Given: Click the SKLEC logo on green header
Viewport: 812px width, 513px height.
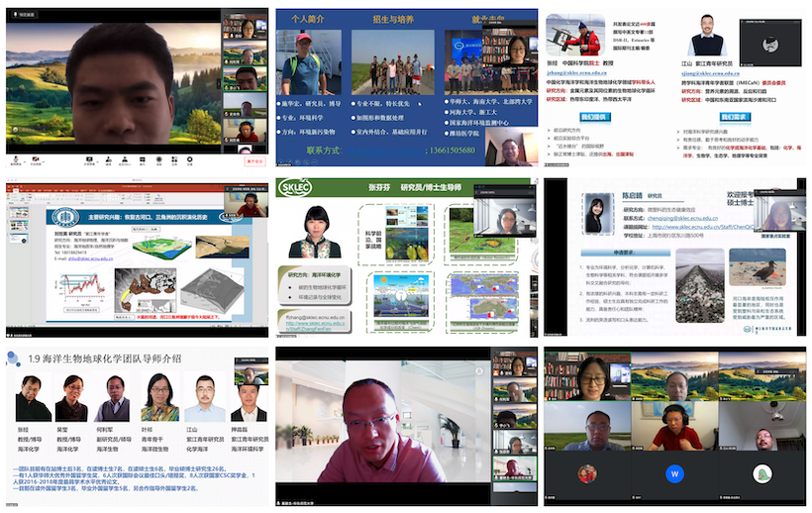Looking at the screenshot, I should [295, 187].
